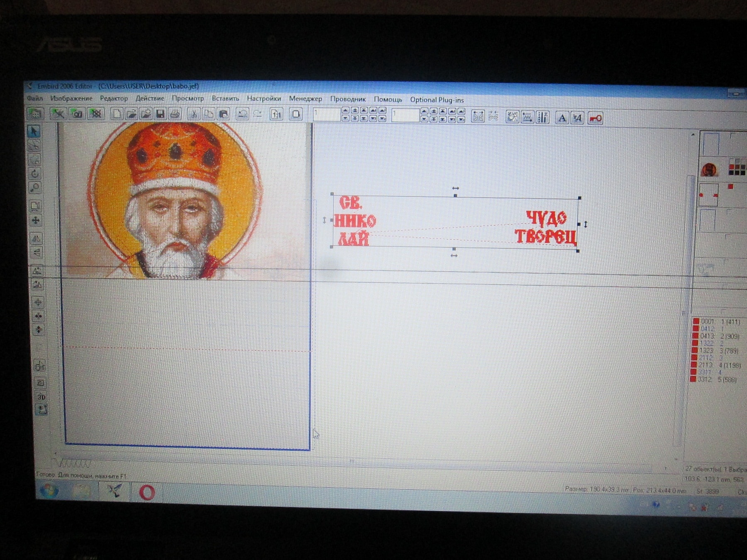Click the Print toolbar icon
The image size is (747, 560).
[175, 114]
